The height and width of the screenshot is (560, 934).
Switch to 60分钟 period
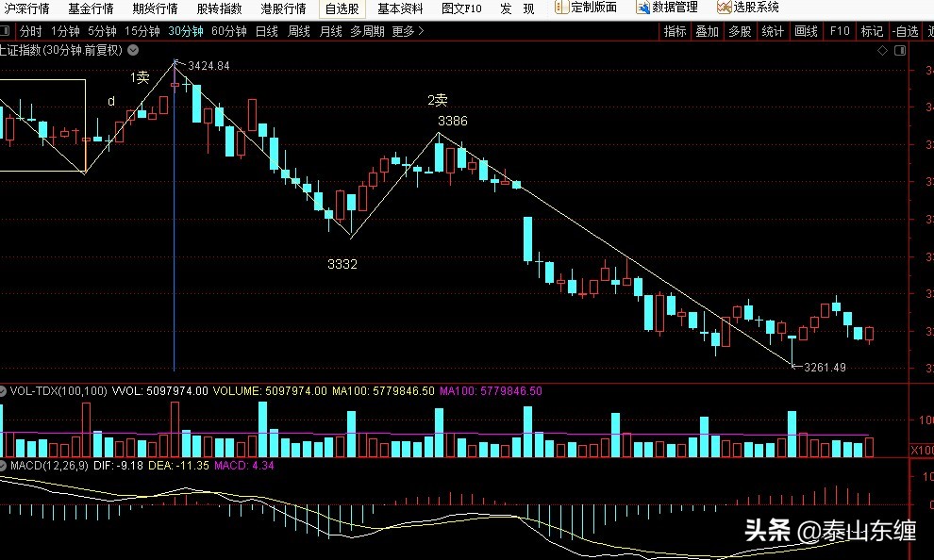click(228, 31)
